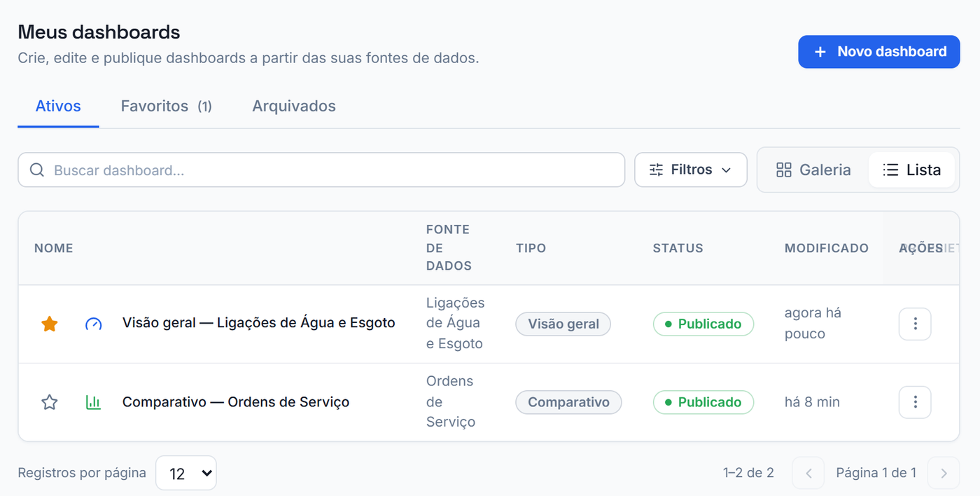This screenshot has height=496, width=980.
Task: Click Publicado status in Comparativo row
Action: 703,402
